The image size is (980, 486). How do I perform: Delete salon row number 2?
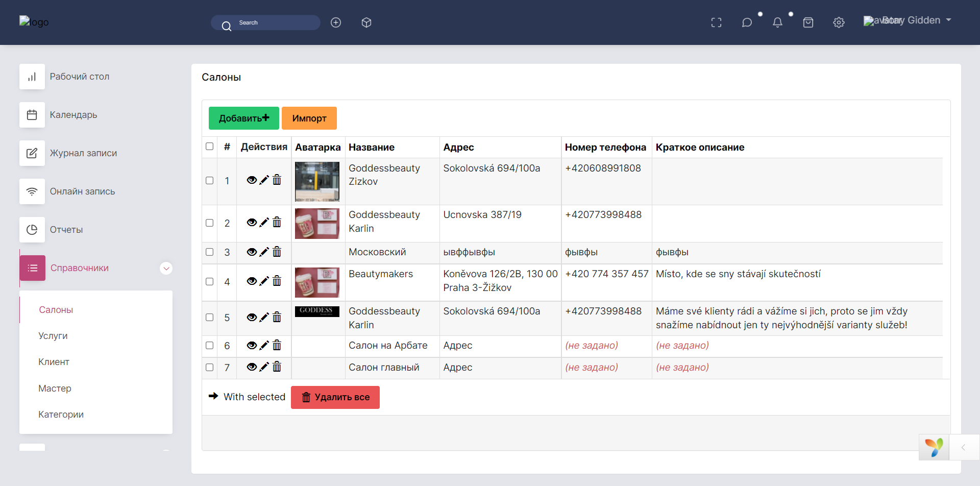click(277, 222)
